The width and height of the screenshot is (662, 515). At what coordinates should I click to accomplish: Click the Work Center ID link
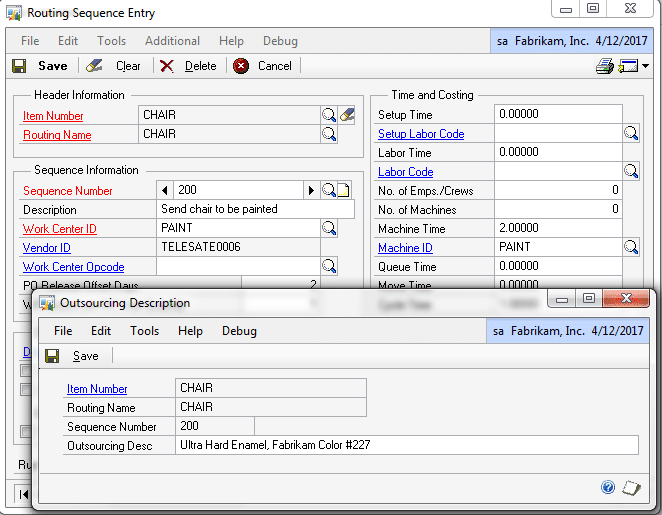point(60,229)
